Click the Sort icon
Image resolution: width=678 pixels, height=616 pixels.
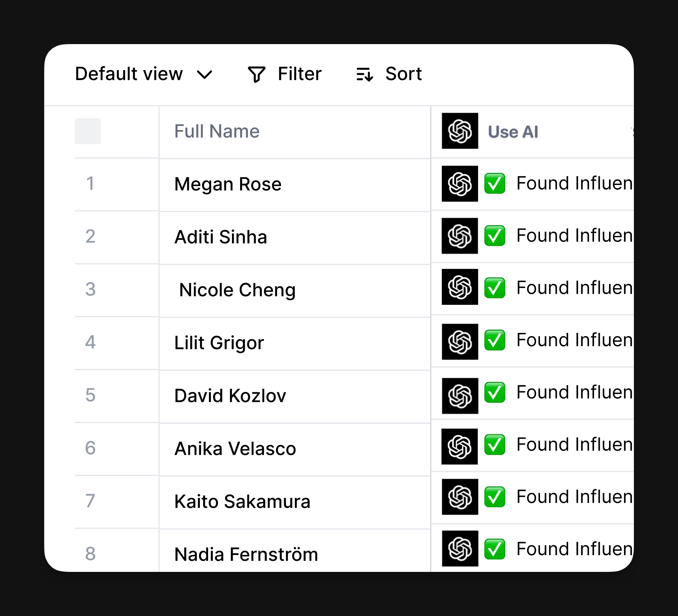pos(364,74)
